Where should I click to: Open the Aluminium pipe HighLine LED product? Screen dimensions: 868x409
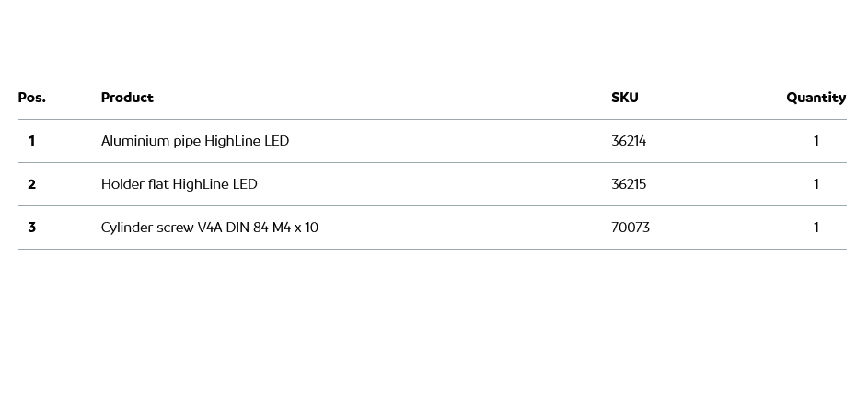(195, 141)
